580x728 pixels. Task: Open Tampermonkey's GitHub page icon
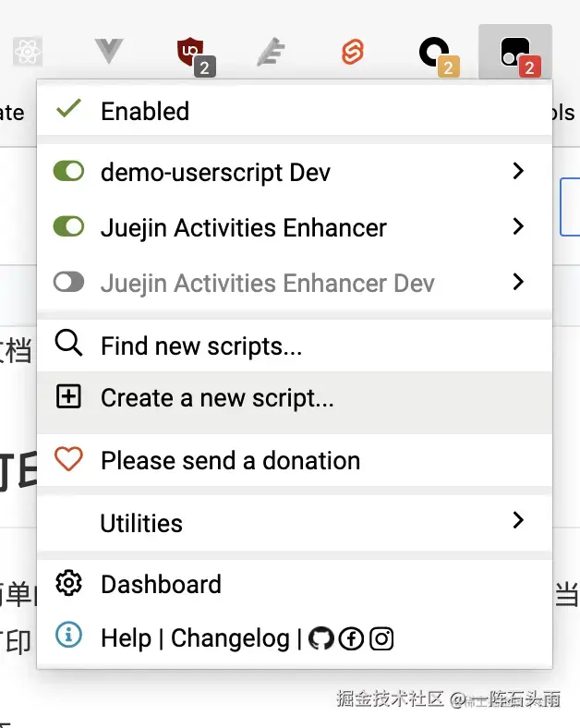coord(320,638)
